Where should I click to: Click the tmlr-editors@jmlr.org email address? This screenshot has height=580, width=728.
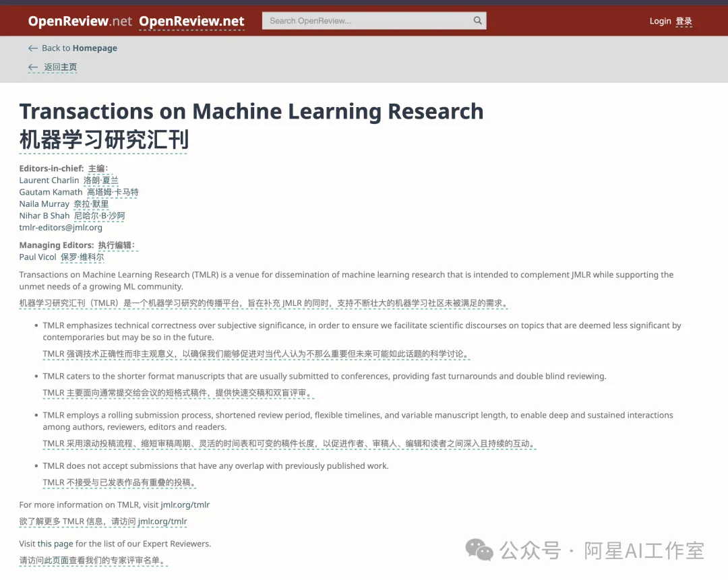pyautogui.click(x=61, y=228)
